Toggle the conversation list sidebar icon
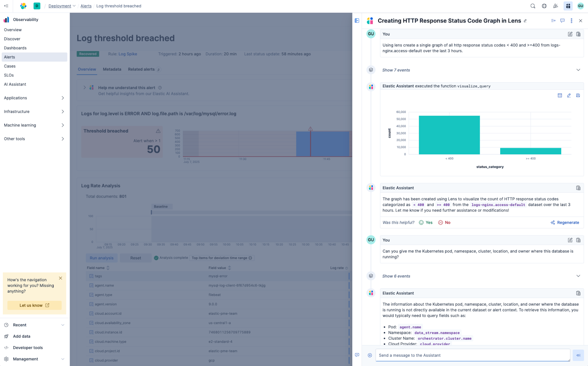This screenshot has width=588, height=366. 357,21
